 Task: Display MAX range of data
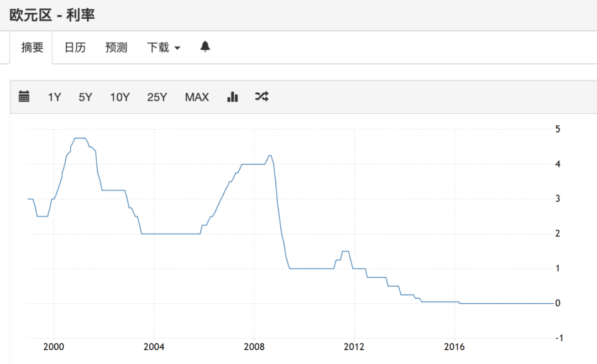[197, 97]
